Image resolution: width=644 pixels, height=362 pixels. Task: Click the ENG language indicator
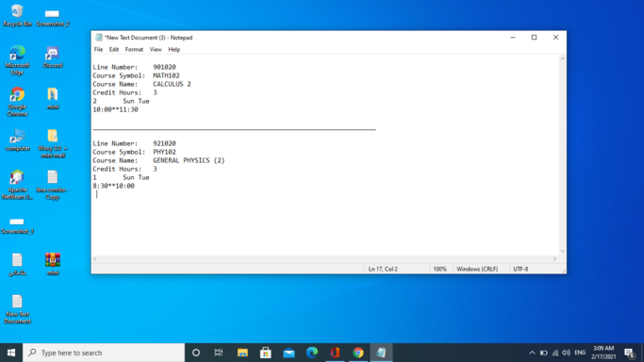point(580,353)
